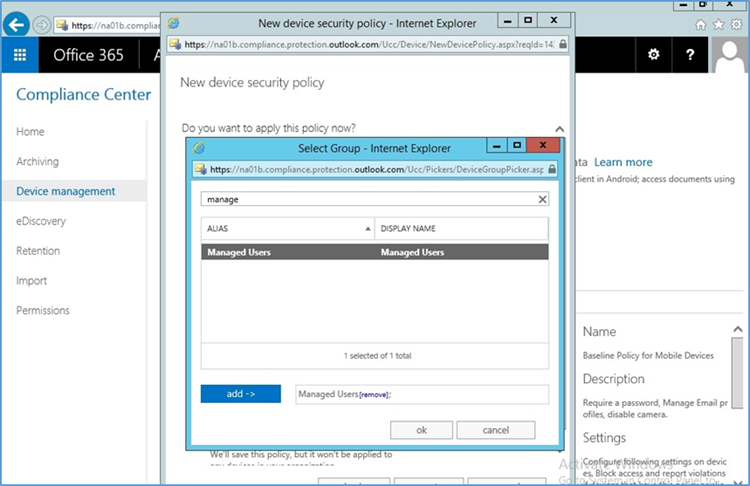Minimize the Select Group window

point(496,145)
